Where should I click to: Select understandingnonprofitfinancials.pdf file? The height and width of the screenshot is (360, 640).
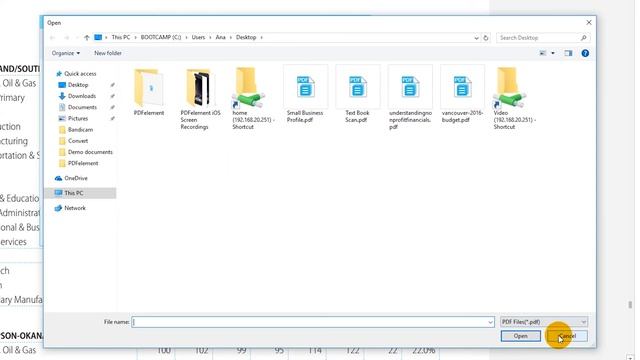pos(410,98)
